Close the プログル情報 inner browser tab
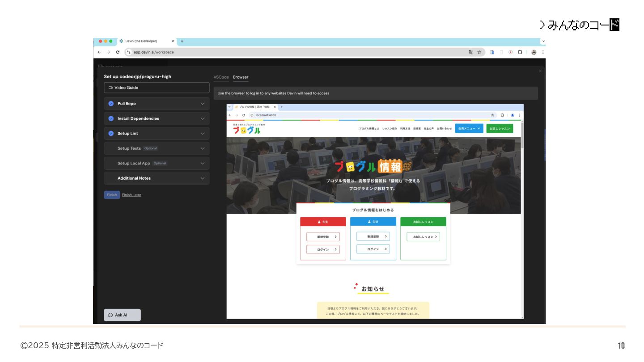This screenshot has height=362, width=644. point(275,107)
